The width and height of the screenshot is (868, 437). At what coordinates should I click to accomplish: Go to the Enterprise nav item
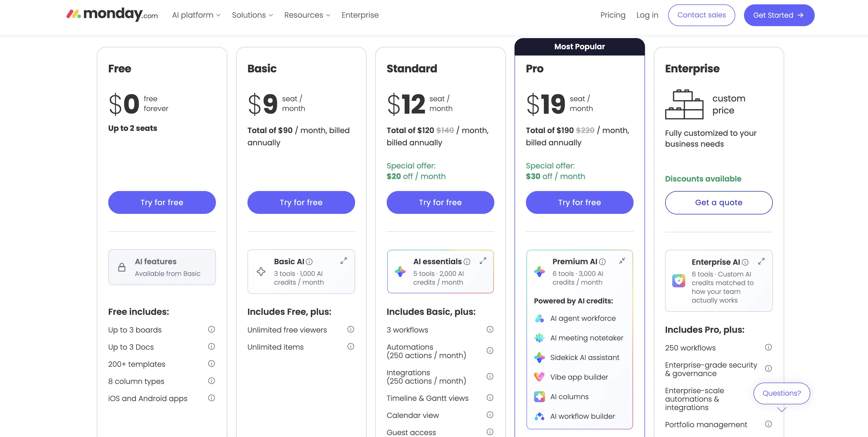pos(360,15)
